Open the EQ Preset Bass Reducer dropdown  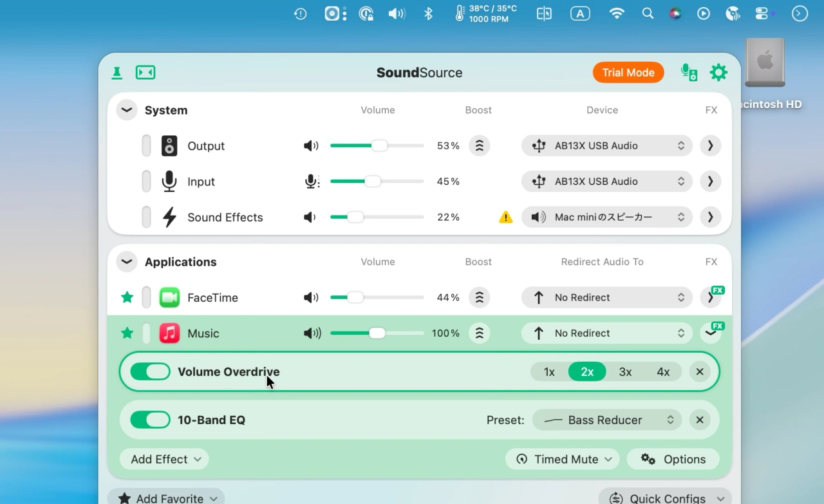[606, 420]
